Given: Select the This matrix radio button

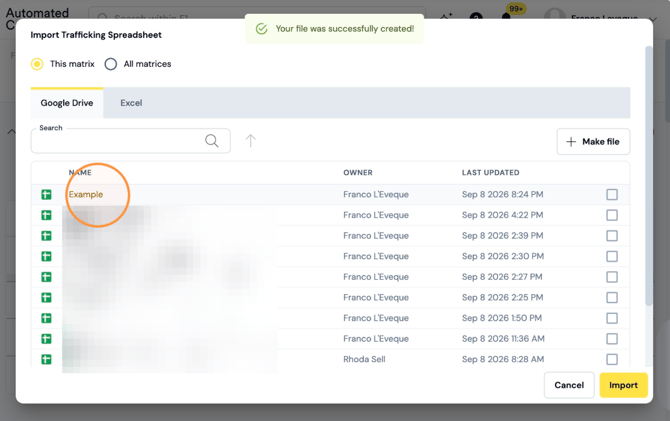Looking at the screenshot, I should 37,64.
